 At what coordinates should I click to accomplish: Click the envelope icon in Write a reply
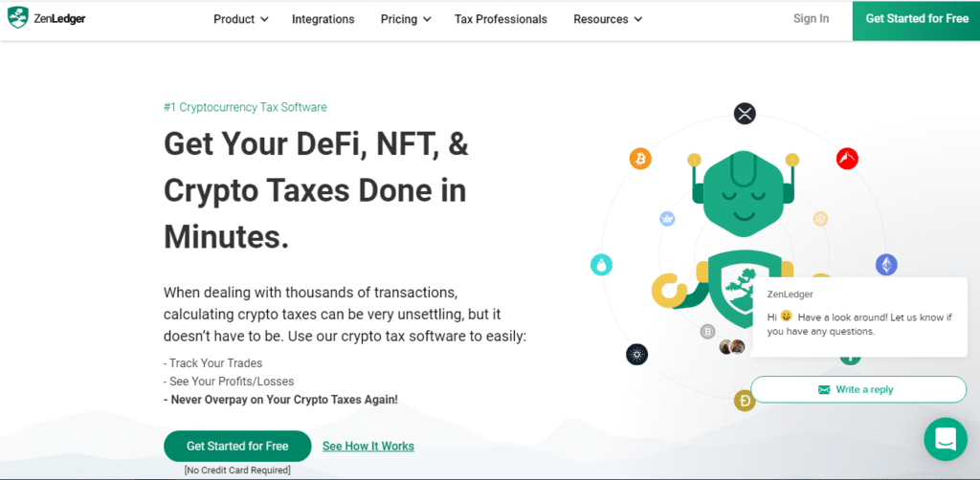tap(824, 390)
